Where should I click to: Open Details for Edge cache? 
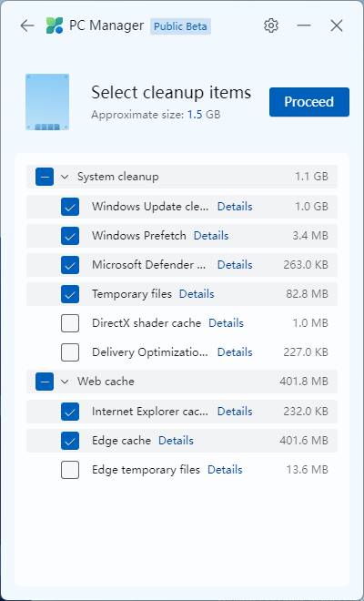tap(176, 441)
